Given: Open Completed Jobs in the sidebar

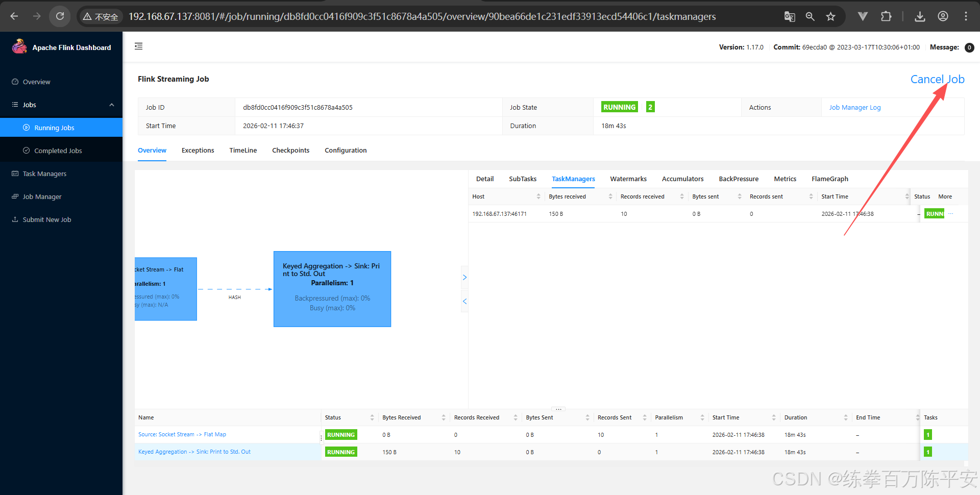Looking at the screenshot, I should (x=61, y=151).
